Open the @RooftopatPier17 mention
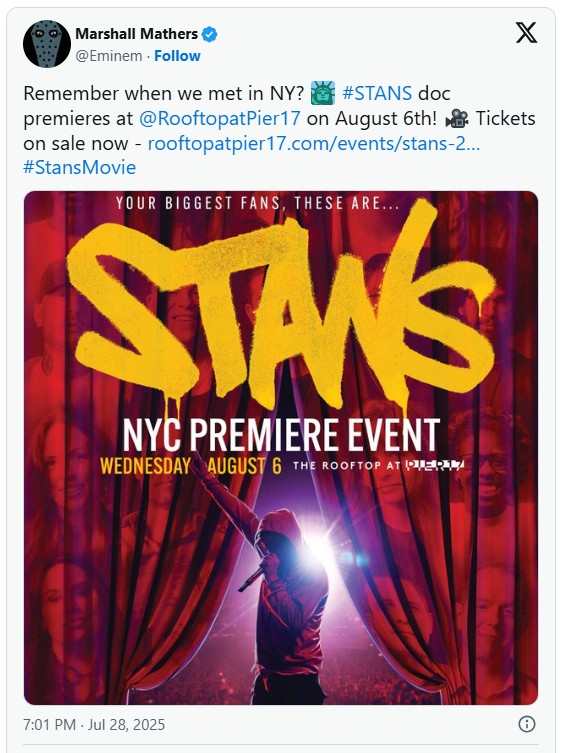Image resolution: width=562 pixels, height=753 pixels. coord(220,118)
